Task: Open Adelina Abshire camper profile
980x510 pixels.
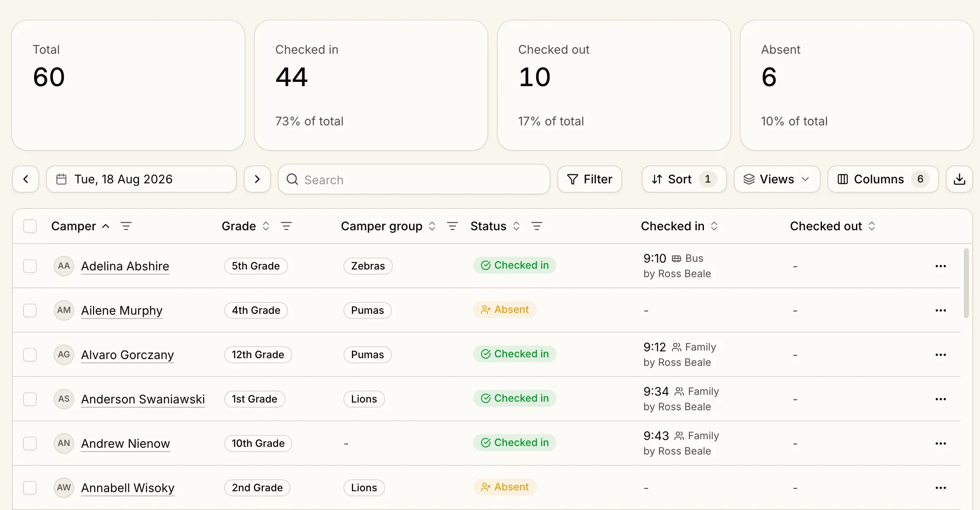Action: pos(125,266)
